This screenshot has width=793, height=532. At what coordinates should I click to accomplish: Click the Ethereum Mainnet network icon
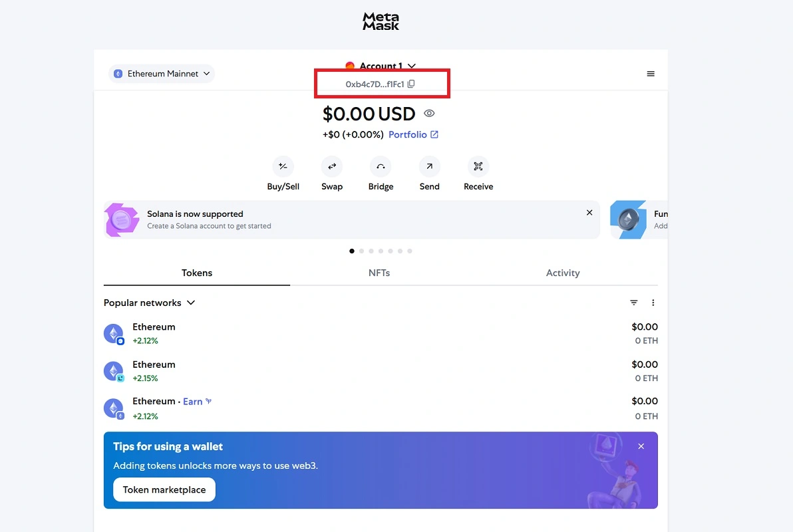[x=118, y=74]
